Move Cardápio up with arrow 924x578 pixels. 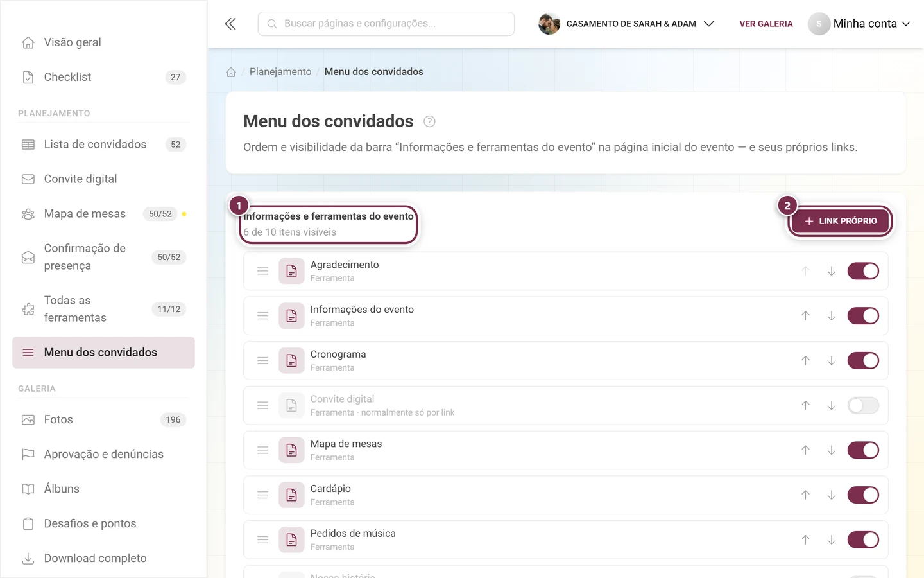click(x=805, y=495)
